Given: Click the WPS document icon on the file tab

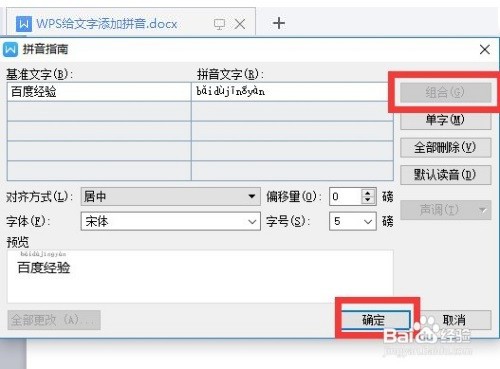Looking at the screenshot, I should point(24,24).
